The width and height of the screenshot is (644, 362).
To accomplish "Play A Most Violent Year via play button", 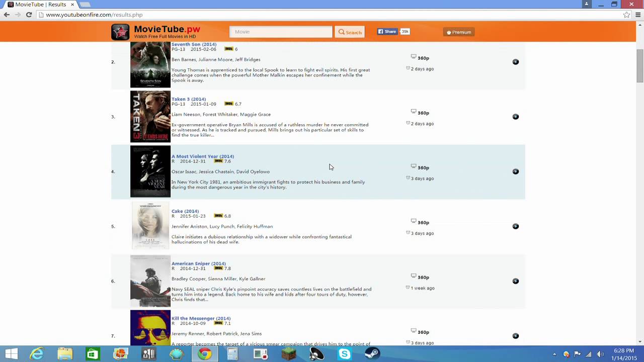I will coord(515,171).
